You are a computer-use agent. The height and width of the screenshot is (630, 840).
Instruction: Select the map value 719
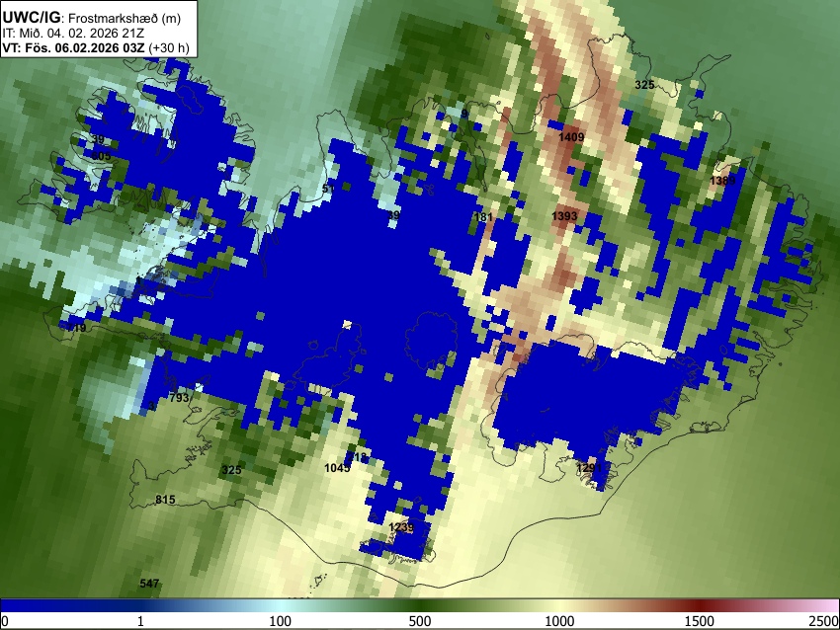(76, 328)
